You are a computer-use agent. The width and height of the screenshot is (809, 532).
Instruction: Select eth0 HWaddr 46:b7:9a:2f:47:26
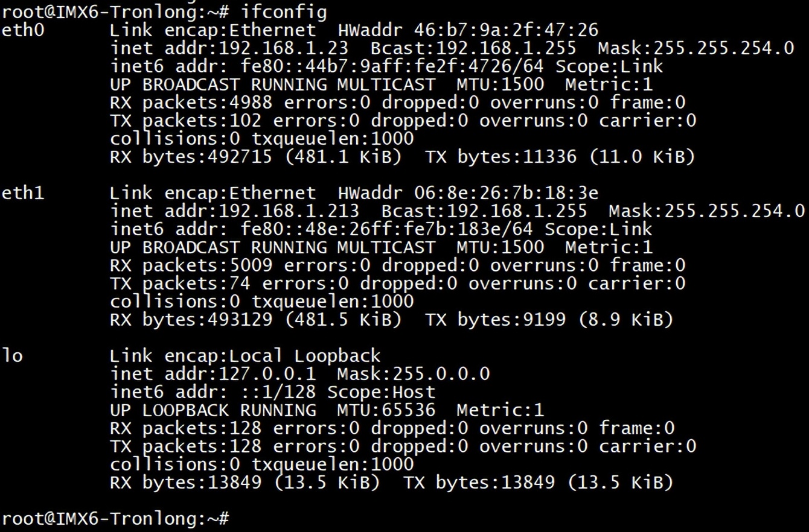(x=468, y=30)
